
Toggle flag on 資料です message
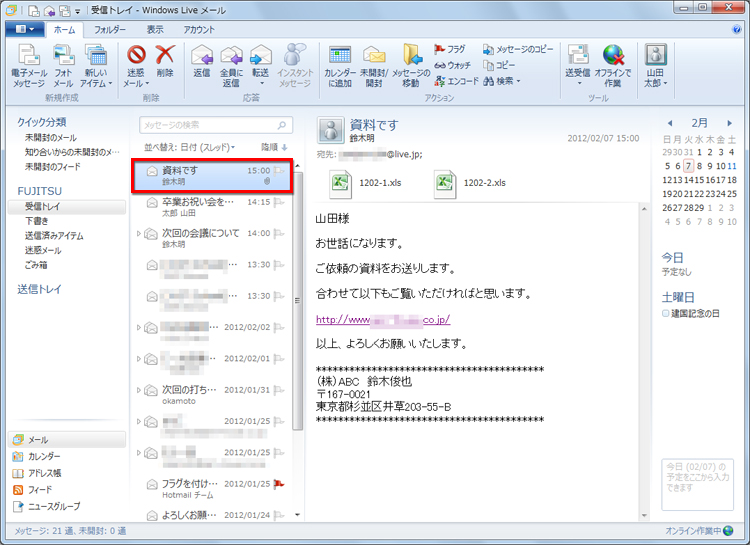279,171
